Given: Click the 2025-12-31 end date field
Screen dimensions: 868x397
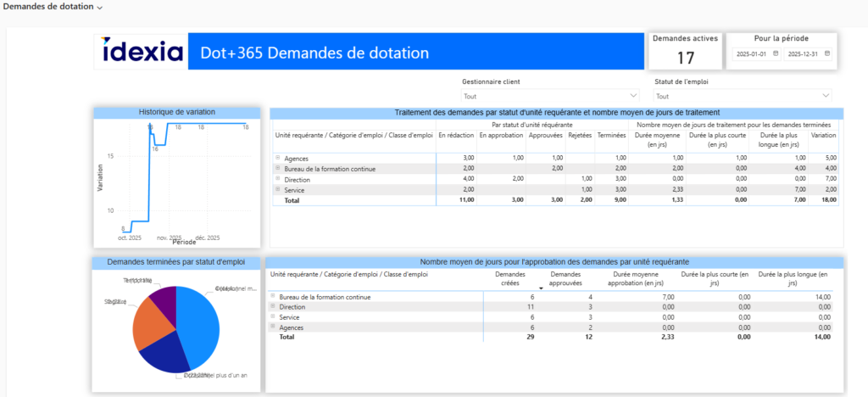Looking at the screenshot, I should [x=804, y=54].
